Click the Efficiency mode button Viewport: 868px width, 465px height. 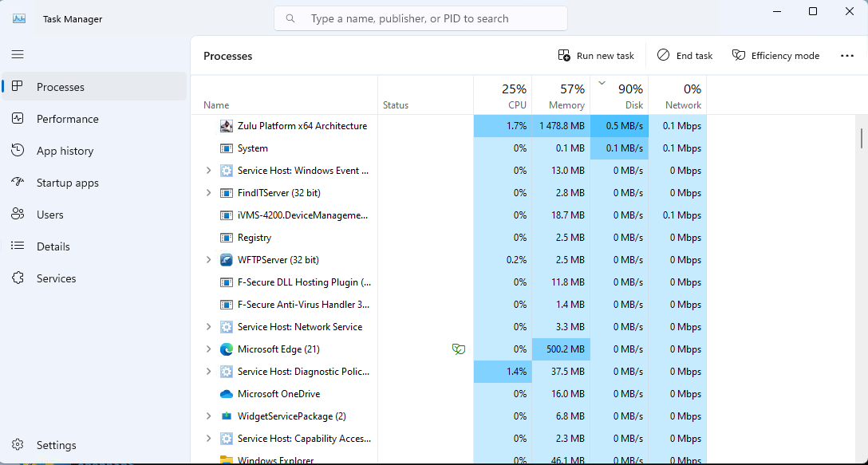tap(775, 55)
